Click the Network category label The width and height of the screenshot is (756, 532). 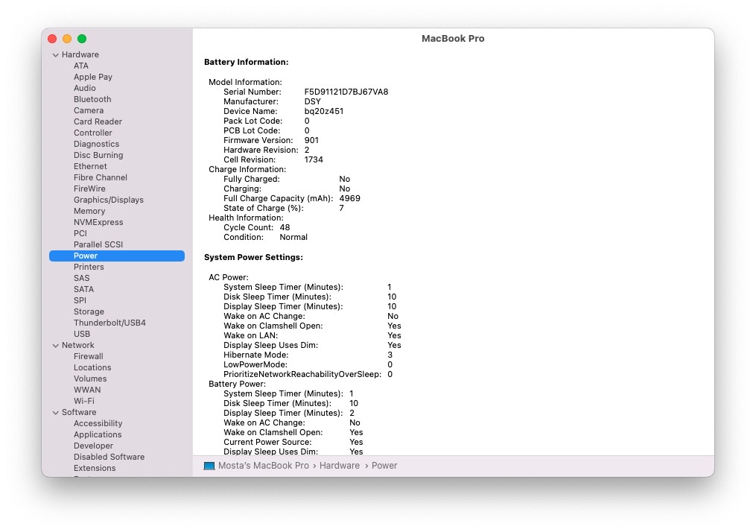coord(78,345)
